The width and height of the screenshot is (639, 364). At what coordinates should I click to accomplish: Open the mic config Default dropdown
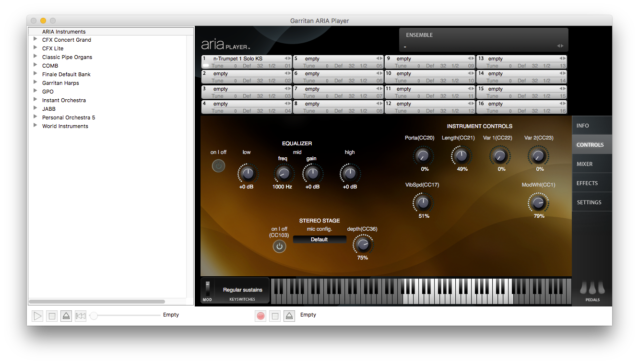point(319,239)
